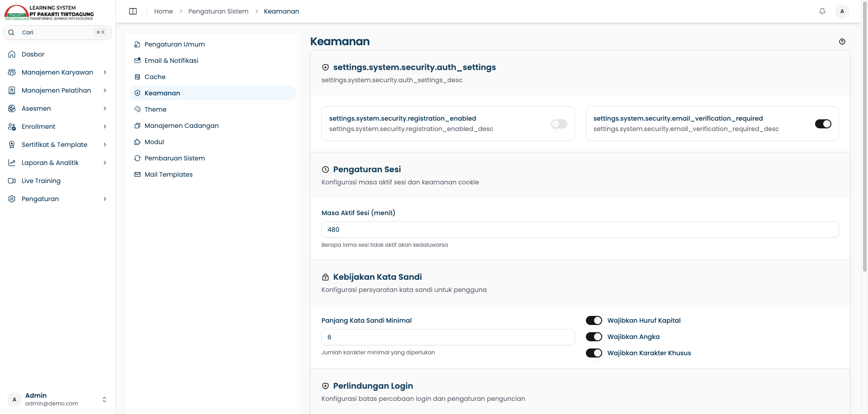Toggle Wajibkan Huruf Kapital switch

(594, 320)
